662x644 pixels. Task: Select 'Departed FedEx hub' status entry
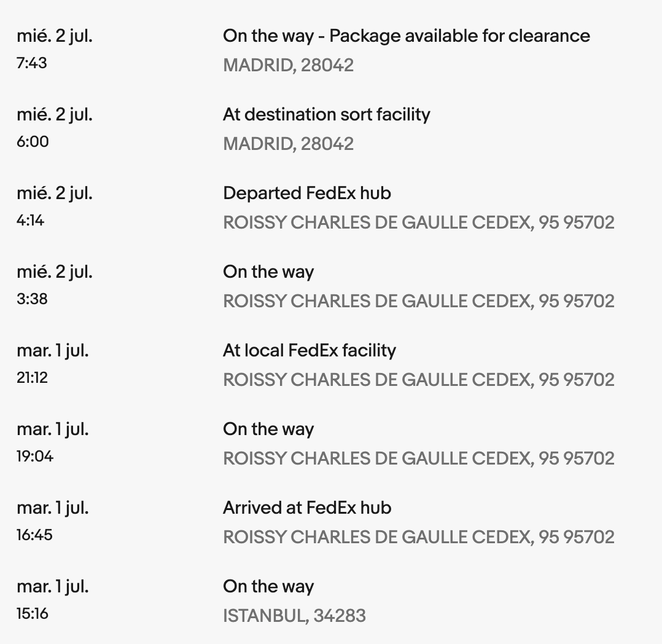(307, 193)
